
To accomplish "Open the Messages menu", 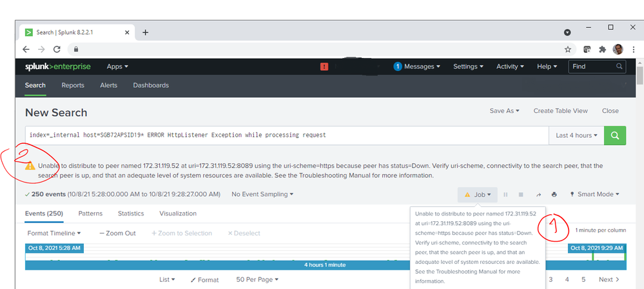I will tap(417, 66).
